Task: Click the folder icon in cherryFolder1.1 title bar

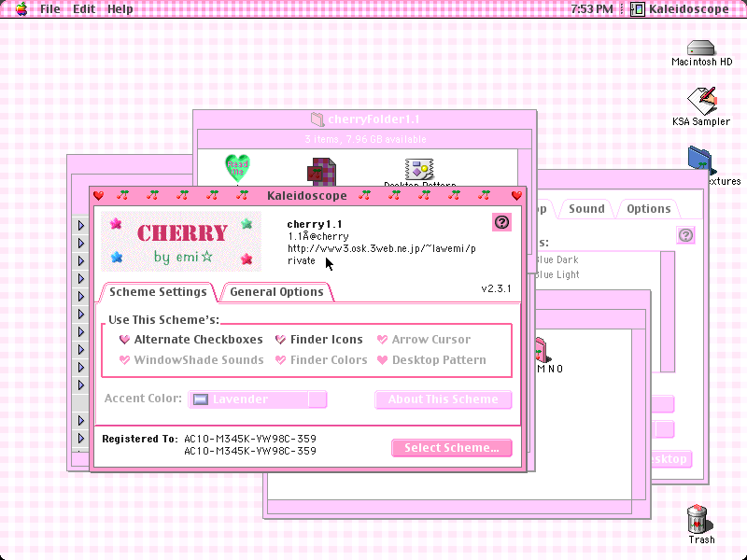Action: (x=317, y=119)
